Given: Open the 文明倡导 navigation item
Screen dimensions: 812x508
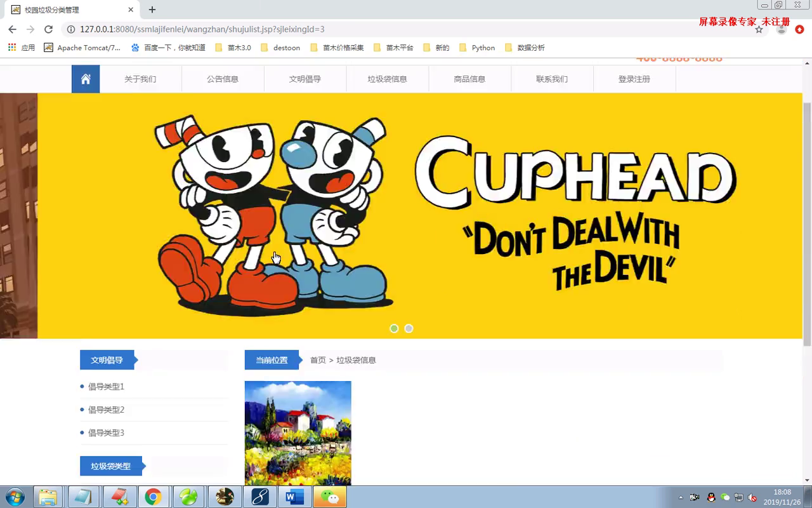Looking at the screenshot, I should (x=305, y=79).
